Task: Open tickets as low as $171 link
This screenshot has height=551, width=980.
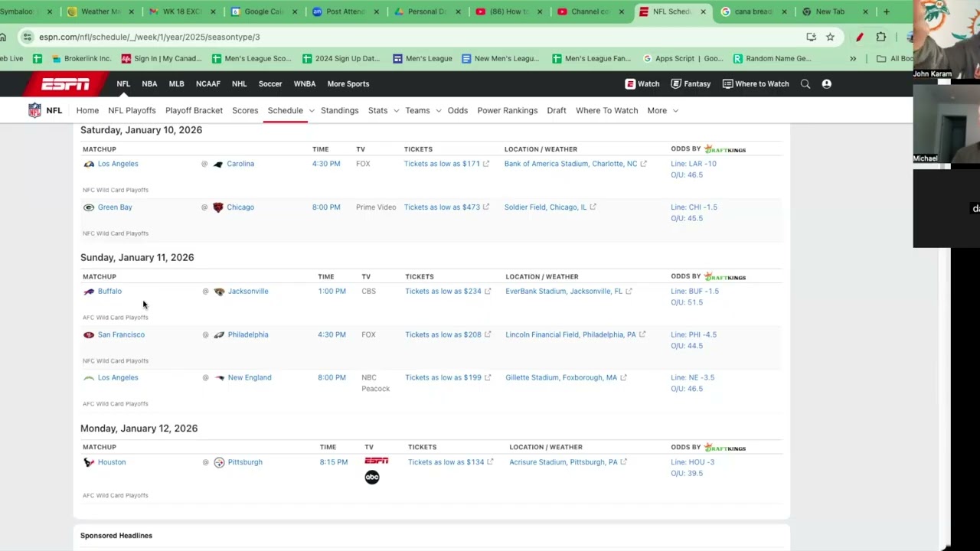Action: 446,164
